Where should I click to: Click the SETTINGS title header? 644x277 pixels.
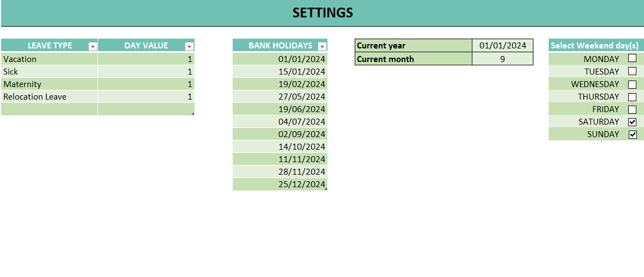tap(323, 13)
